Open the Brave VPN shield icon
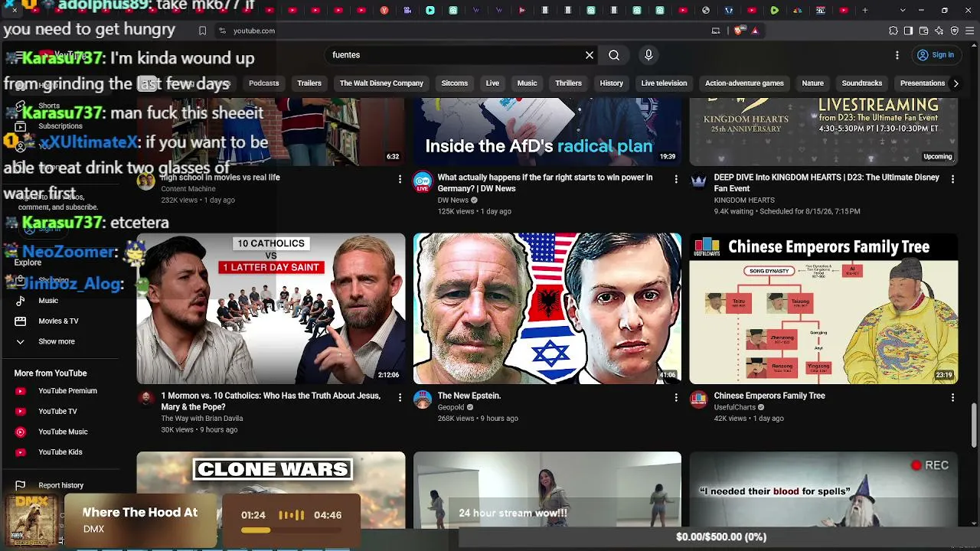This screenshot has height=551, width=980. 955,31
